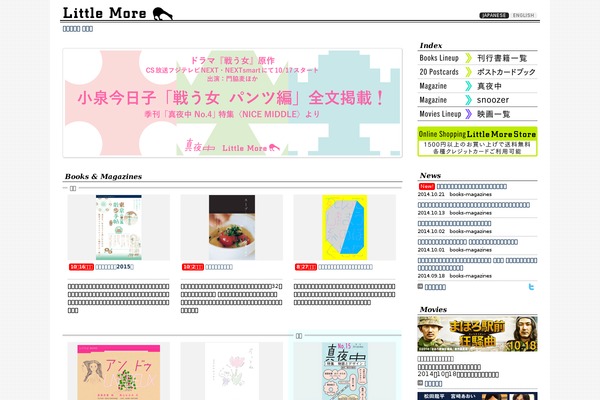The height and width of the screenshot is (400, 600).
Task: Open the 戦う女 パンツ編 feature banner
Action: [x=232, y=103]
